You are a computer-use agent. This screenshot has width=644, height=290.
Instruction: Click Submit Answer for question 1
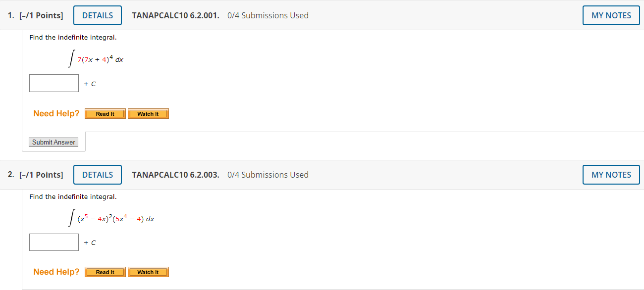point(53,142)
